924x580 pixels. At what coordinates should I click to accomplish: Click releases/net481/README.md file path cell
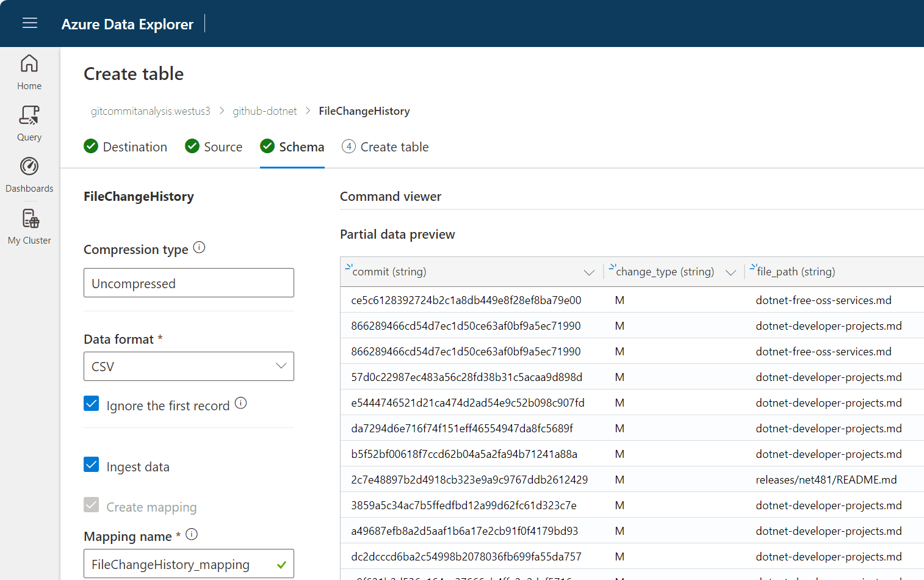pos(826,480)
